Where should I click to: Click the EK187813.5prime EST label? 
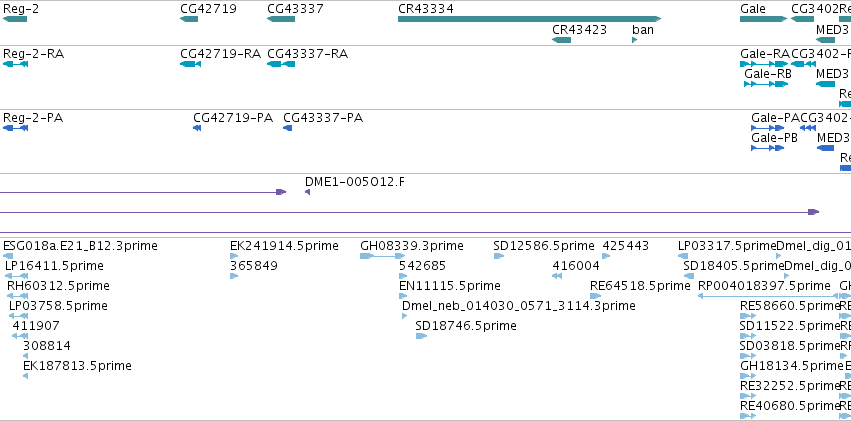(x=77, y=366)
